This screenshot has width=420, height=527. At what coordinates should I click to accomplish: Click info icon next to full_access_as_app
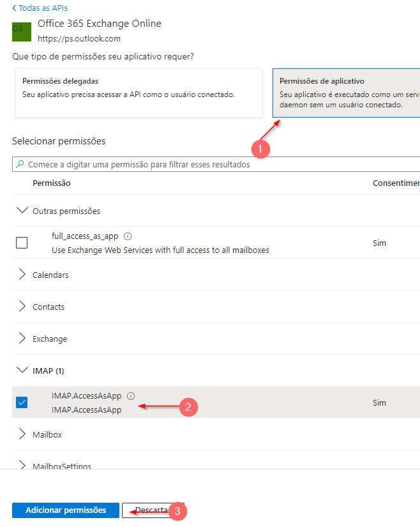click(128, 236)
